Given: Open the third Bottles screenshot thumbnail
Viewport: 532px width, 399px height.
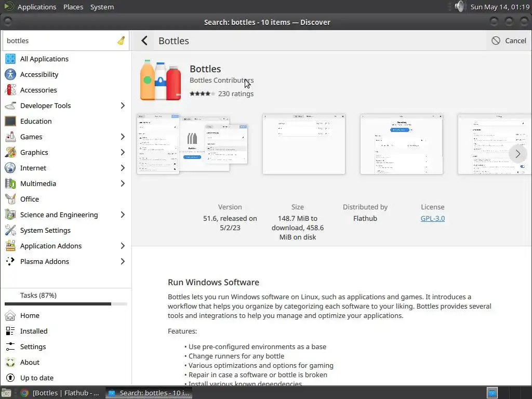Looking at the screenshot, I should click(x=402, y=144).
